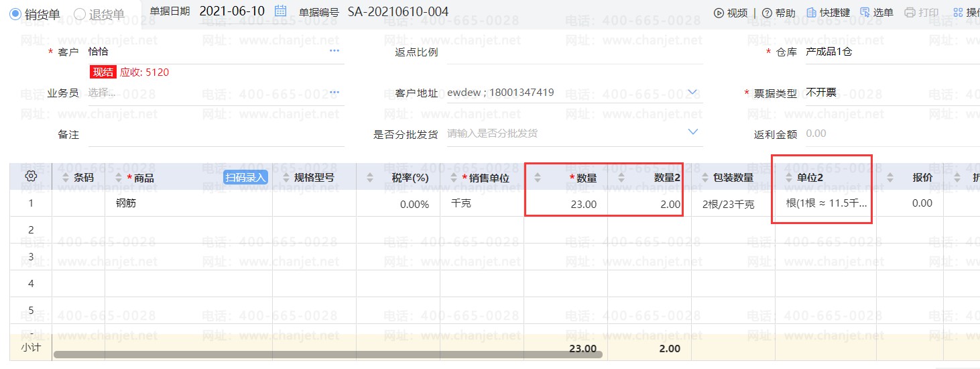Open the 帮助 help link
Screen dimensions: 980x369
click(x=779, y=13)
